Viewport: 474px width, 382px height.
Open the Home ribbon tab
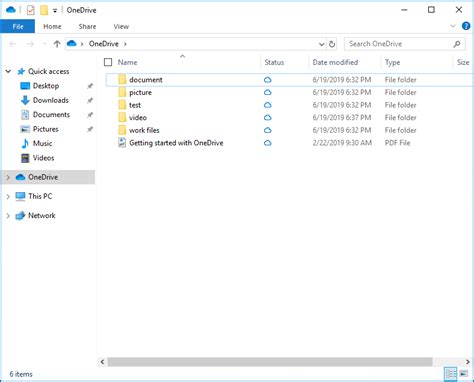tap(52, 26)
